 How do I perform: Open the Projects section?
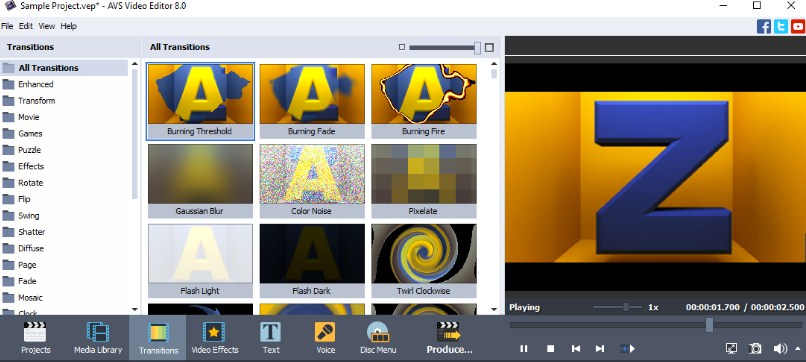point(35,338)
